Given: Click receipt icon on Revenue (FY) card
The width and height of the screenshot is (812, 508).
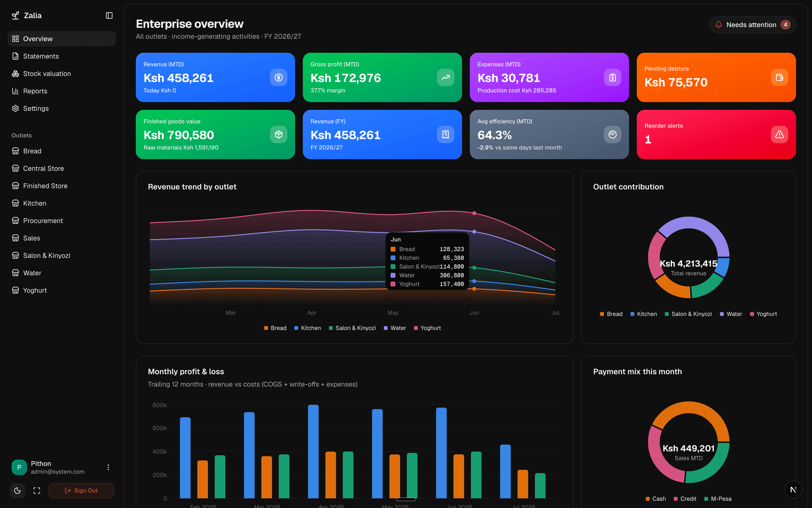Looking at the screenshot, I should [445, 134].
